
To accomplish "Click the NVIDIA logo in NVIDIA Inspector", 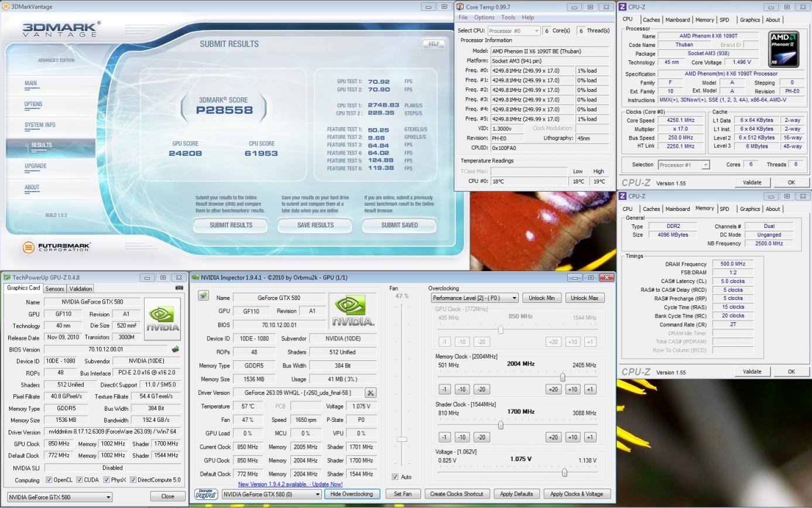I will (x=352, y=311).
